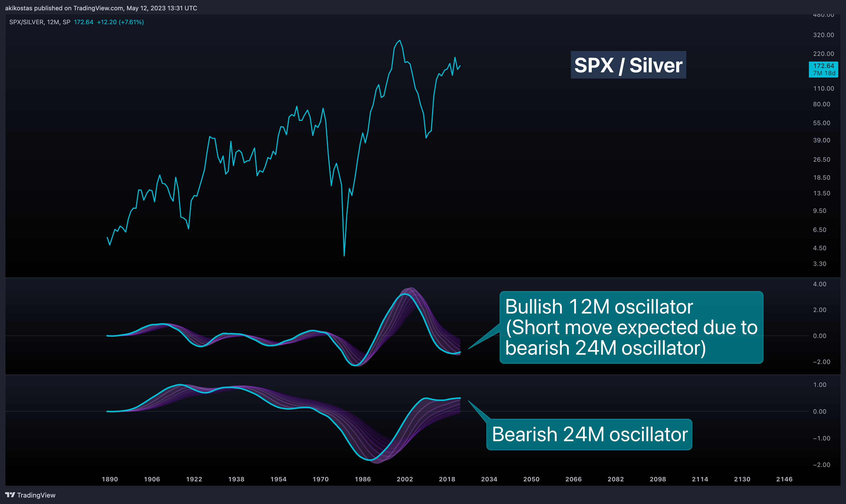Click the 13.50 price axis label

[822, 193]
